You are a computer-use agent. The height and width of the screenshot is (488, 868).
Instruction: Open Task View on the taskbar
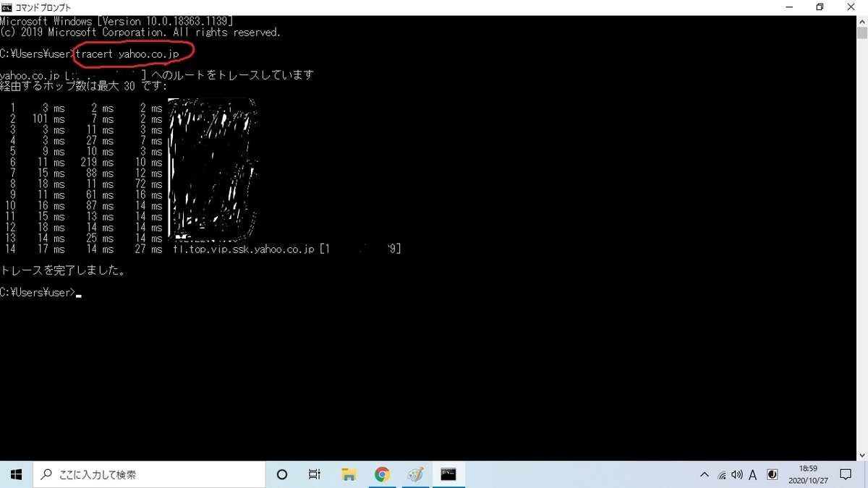pyautogui.click(x=315, y=475)
